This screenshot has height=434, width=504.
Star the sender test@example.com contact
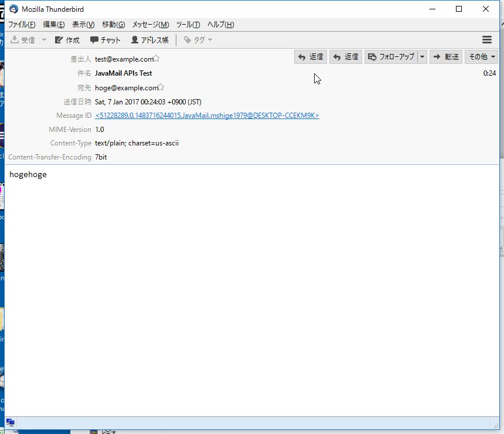pos(156,58)
